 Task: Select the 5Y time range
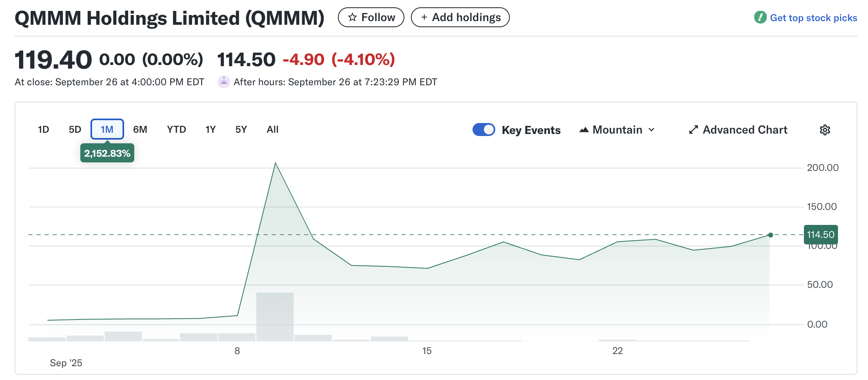coord(241,130)
